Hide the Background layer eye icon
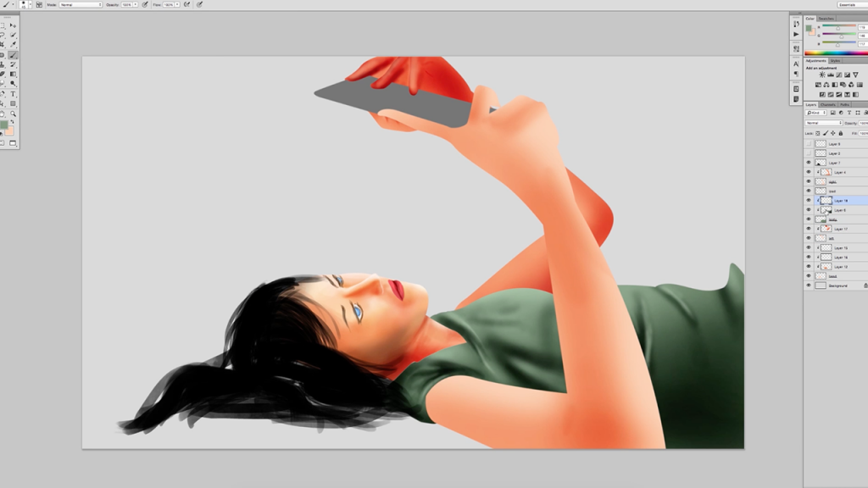 click(808, 286)
